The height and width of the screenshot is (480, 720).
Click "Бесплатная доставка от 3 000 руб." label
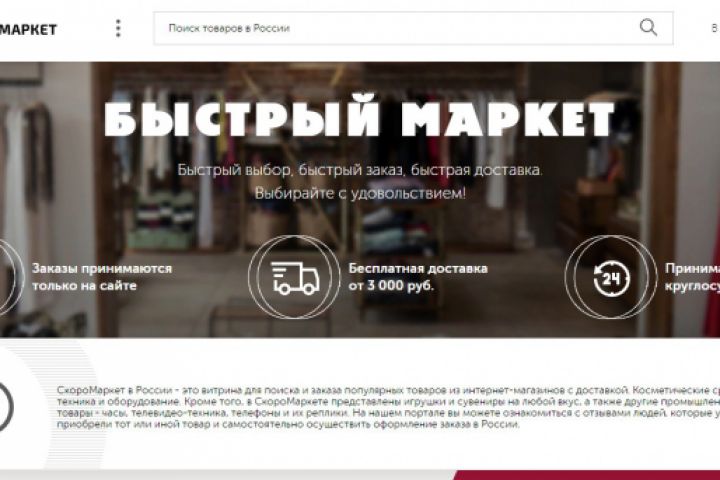click(418, 277)
